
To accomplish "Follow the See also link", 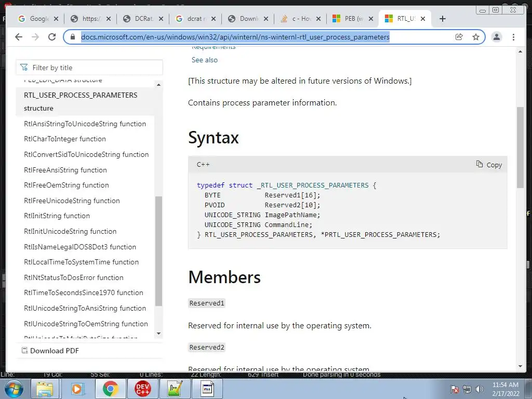I will [x=205, y=60].
